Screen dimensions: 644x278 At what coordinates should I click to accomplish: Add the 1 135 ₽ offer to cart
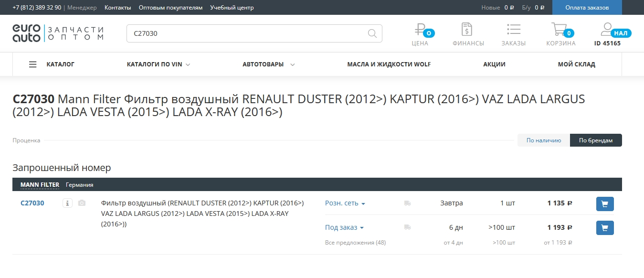[605, 204]
